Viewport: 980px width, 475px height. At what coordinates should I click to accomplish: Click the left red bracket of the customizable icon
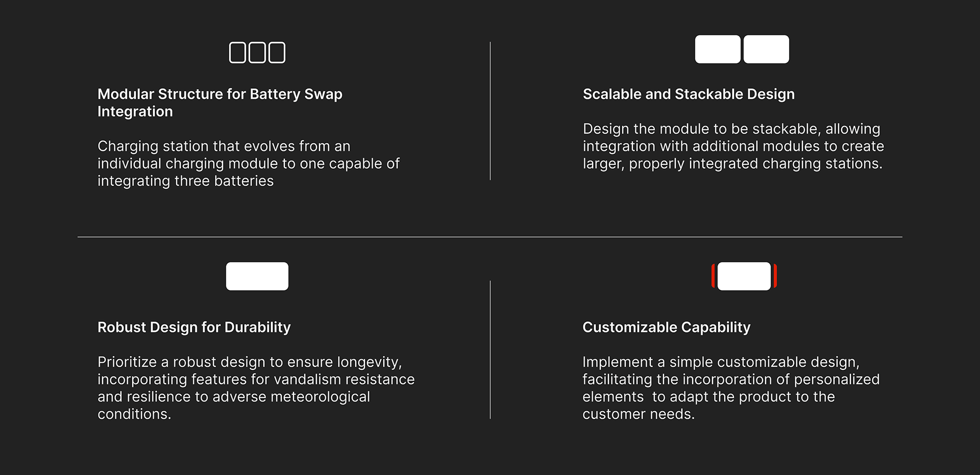tap(714, 276)
